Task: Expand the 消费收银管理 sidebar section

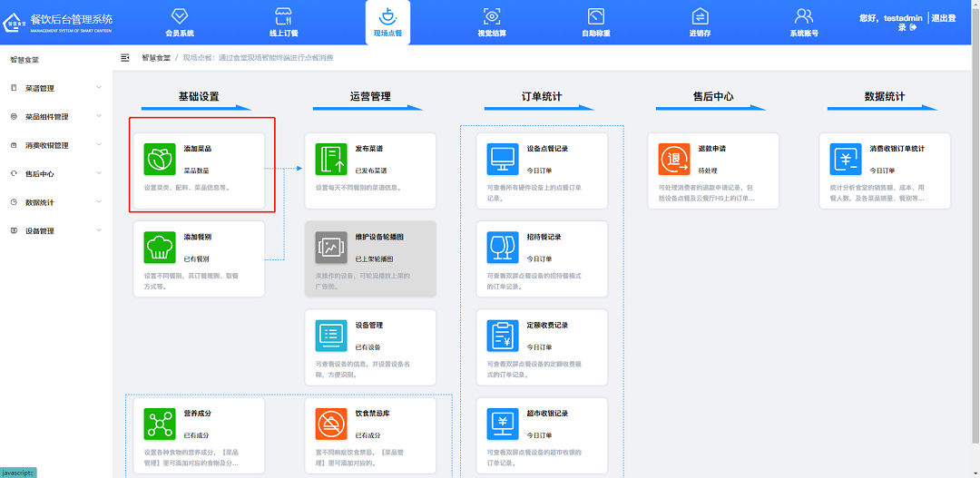Action: pyautogui.click(x=54, y=145)
